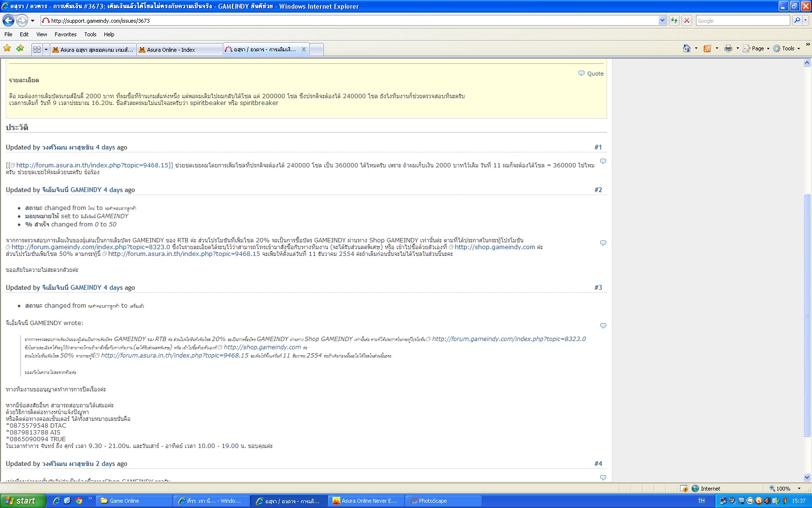Open the Tools command bar dropdown
Screen dimensions: 812x508
click(787, 48)
